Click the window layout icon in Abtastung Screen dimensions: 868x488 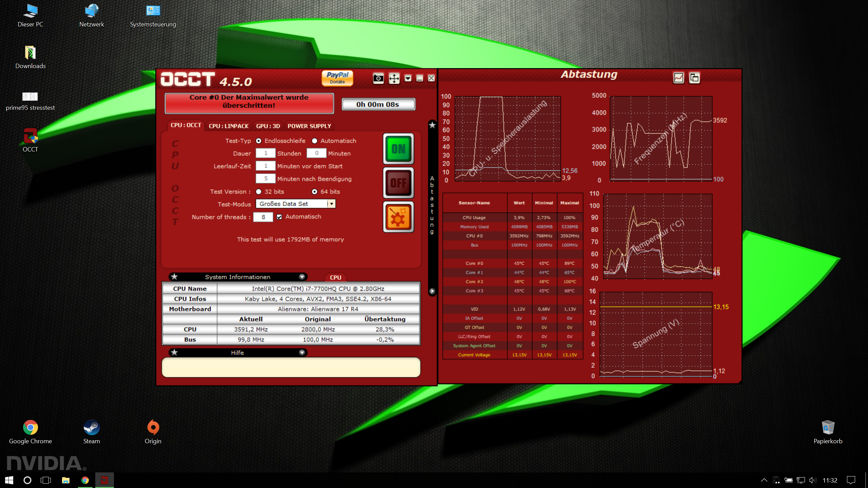pos(694,78)
